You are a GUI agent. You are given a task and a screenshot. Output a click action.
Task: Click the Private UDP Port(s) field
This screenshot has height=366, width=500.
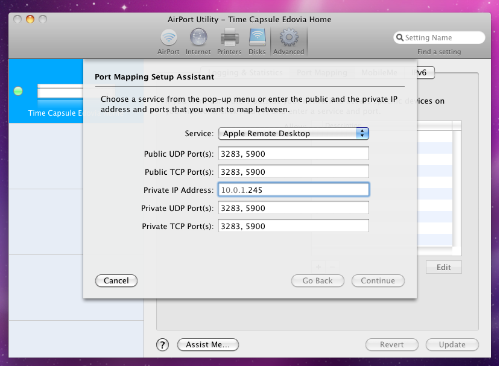293,208
